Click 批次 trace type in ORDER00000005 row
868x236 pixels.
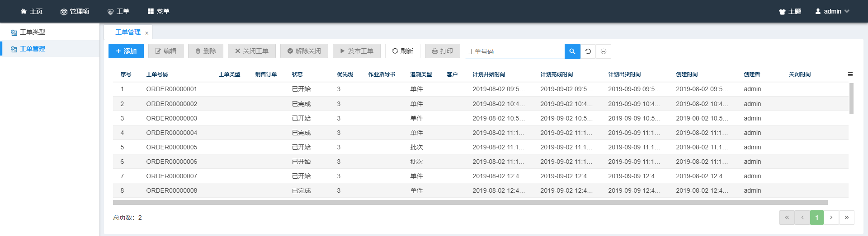416,147
